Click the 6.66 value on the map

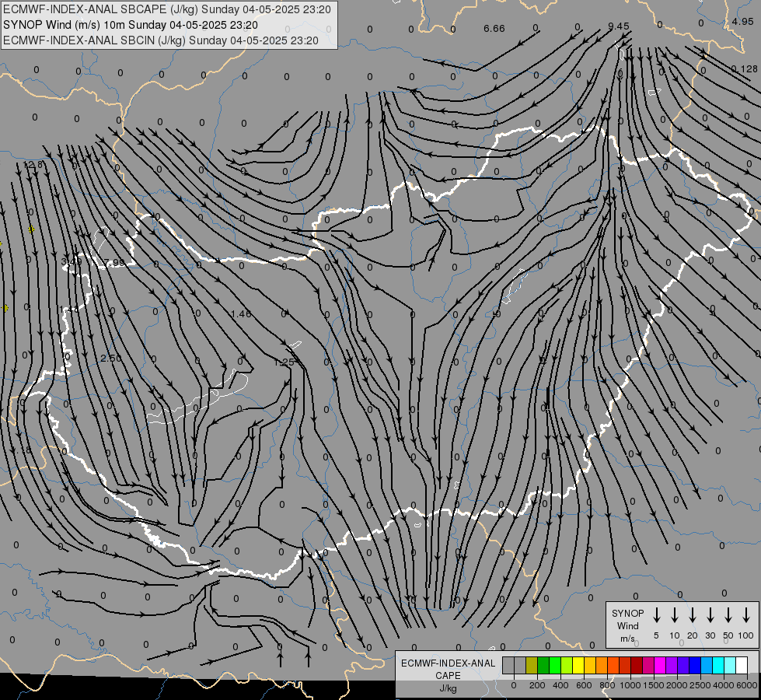pyautogui.click(x=494, y=29)
